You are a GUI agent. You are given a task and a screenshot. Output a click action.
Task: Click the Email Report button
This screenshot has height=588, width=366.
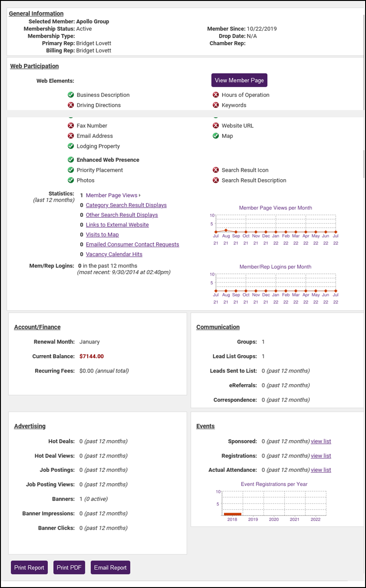[x=110, y=567]
